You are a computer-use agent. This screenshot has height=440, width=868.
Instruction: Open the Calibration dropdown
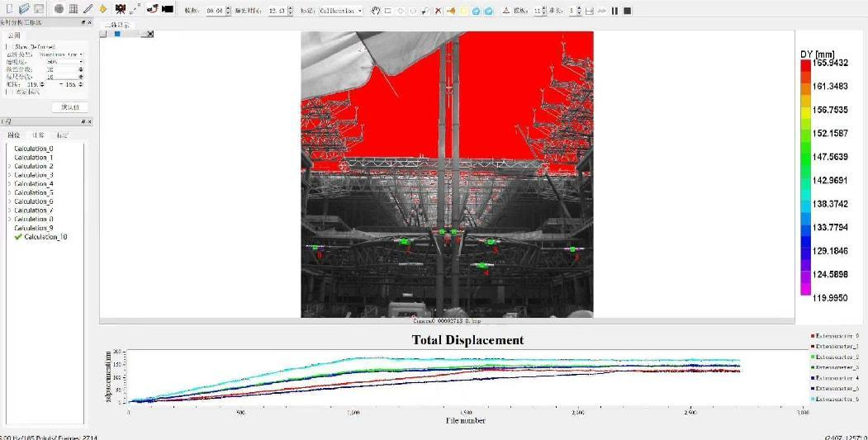[341, 11]
